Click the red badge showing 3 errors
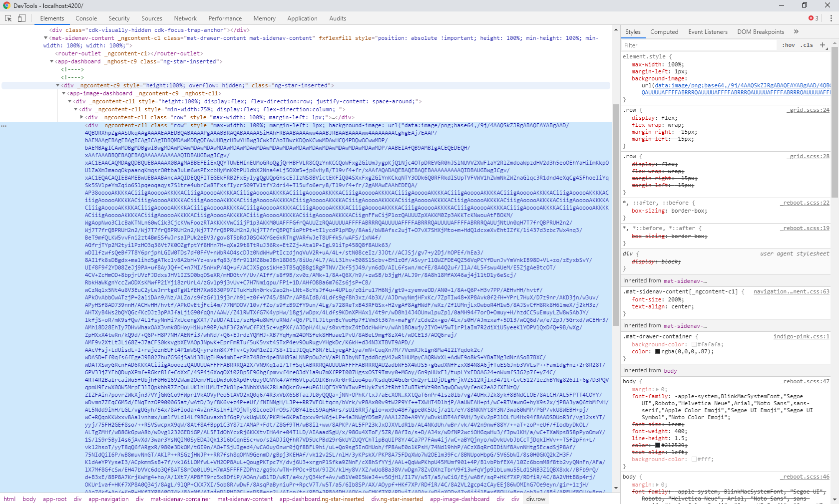This screenshot has width=839, height=504. 813,18
